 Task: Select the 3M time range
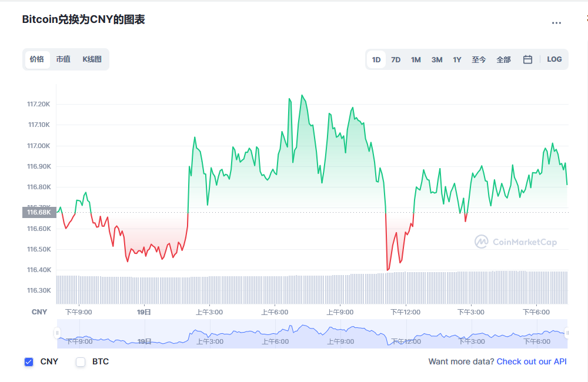point(437,59)
